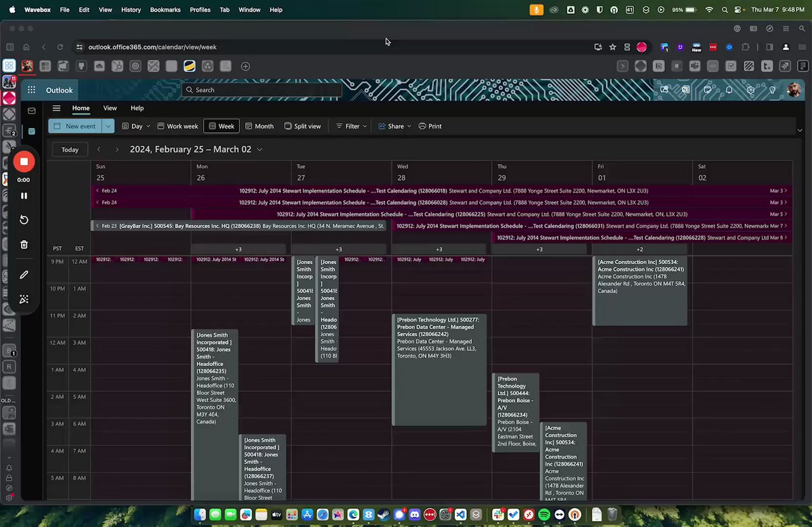Open the Prebon Boise A/V event on Thursday
812x527 pixels.
pyautogui.click(x=516, y=412)
